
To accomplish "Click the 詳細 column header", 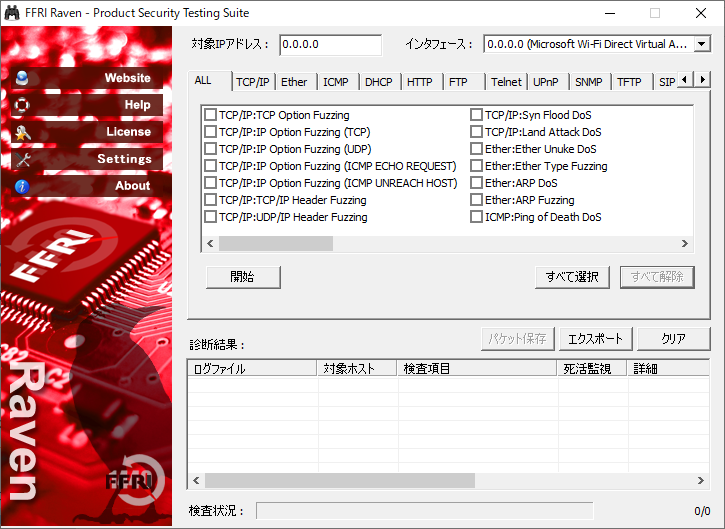I will (669, 369).
